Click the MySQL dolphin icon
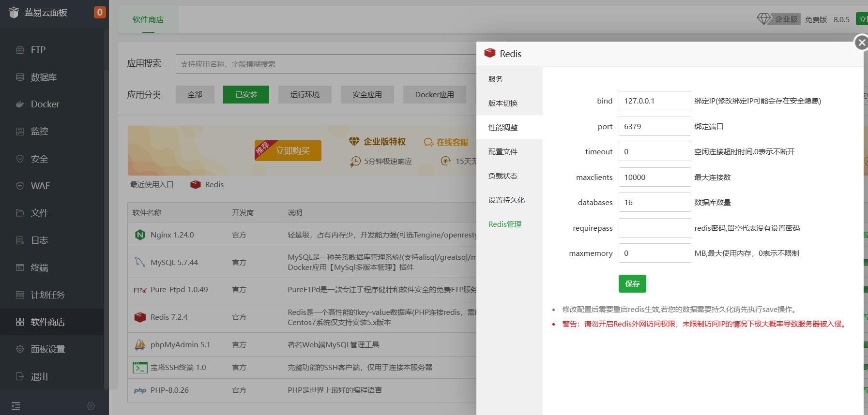 [140, 262]
